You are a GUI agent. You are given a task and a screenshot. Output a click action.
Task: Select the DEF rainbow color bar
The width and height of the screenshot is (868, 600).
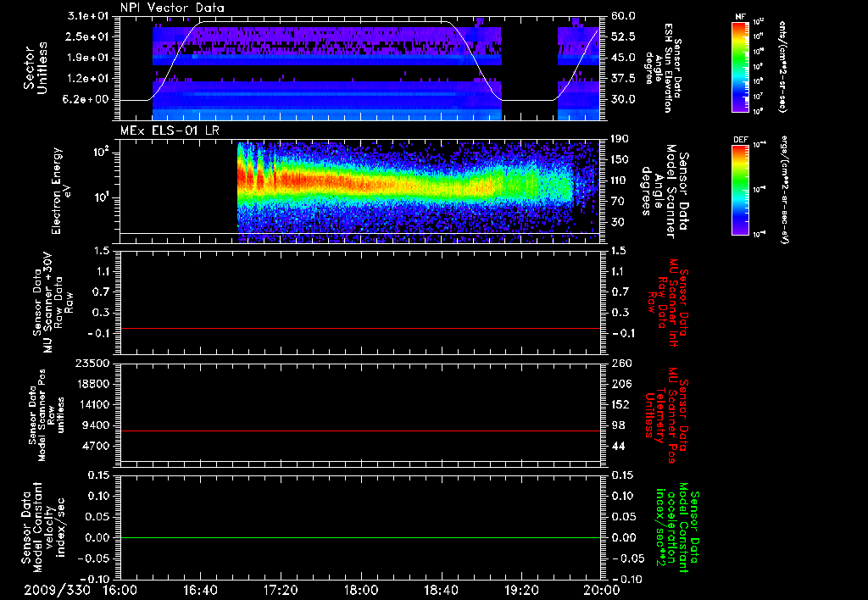(741, 190)
